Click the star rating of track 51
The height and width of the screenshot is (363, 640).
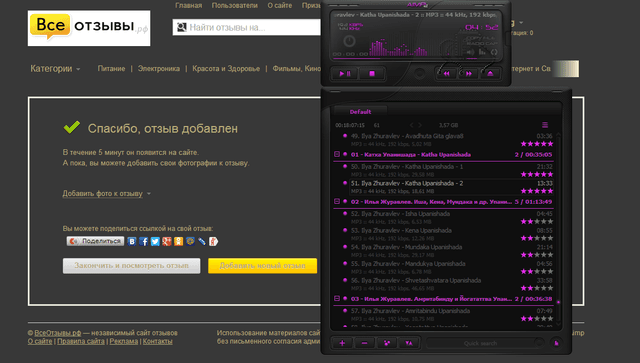[x=537, y=191]
